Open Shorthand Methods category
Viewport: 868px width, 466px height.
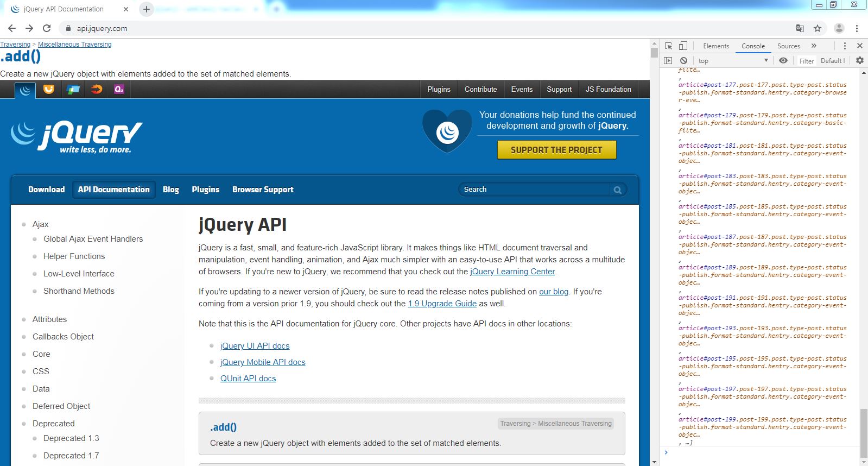pyautogui.click(x=79, y=291)
